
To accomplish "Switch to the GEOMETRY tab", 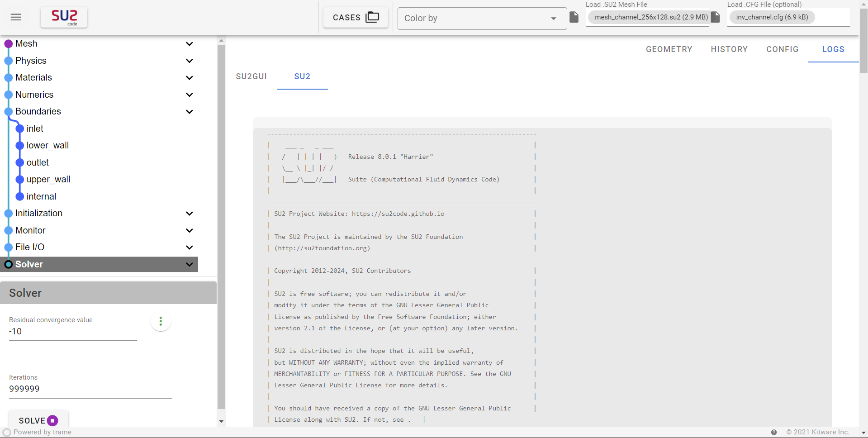I will pos(669,49).
